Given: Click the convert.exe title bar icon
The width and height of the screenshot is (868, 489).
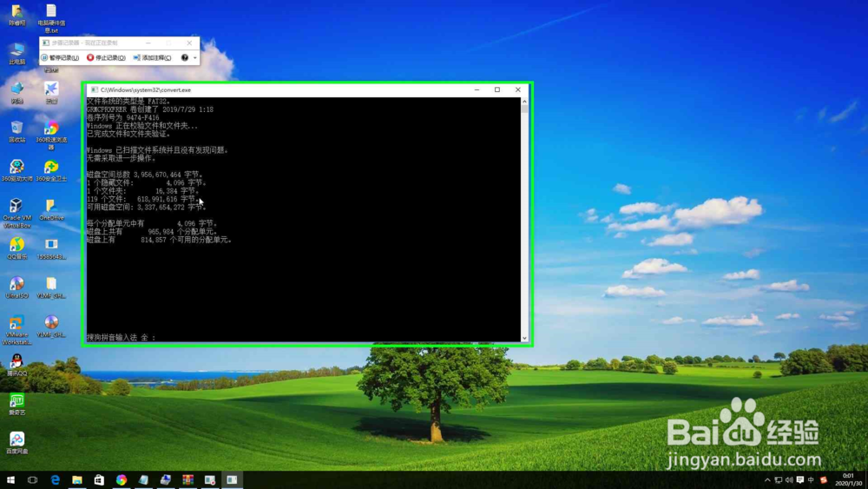Looking at the screenshot, I should (x=94, y=89).
